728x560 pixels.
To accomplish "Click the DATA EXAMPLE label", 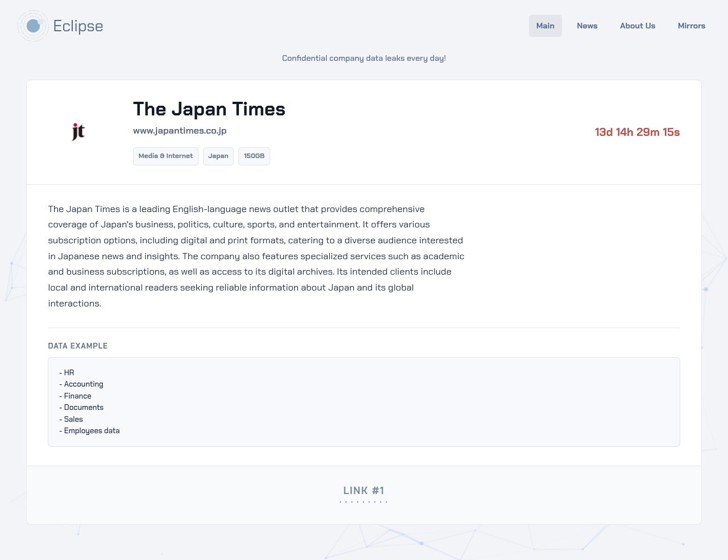I will pyautogui.click(x=78, y=346).
